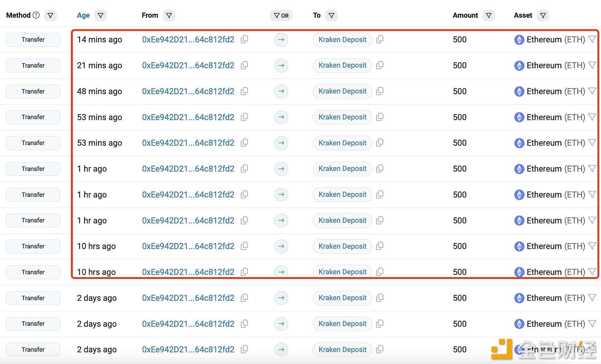Copy From address in bottommost 2 days ago row
This screenshot has width=601, height=364.
[x=245, y=349]
